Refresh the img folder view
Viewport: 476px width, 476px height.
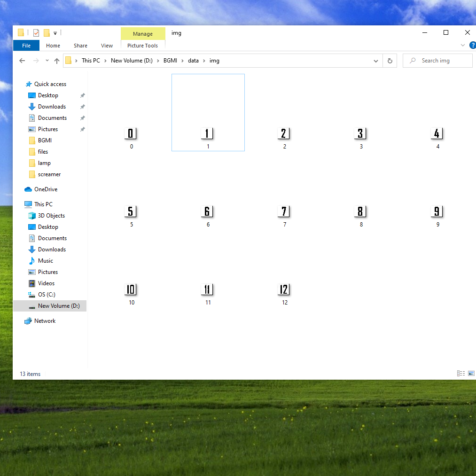(x=390, y=61)
